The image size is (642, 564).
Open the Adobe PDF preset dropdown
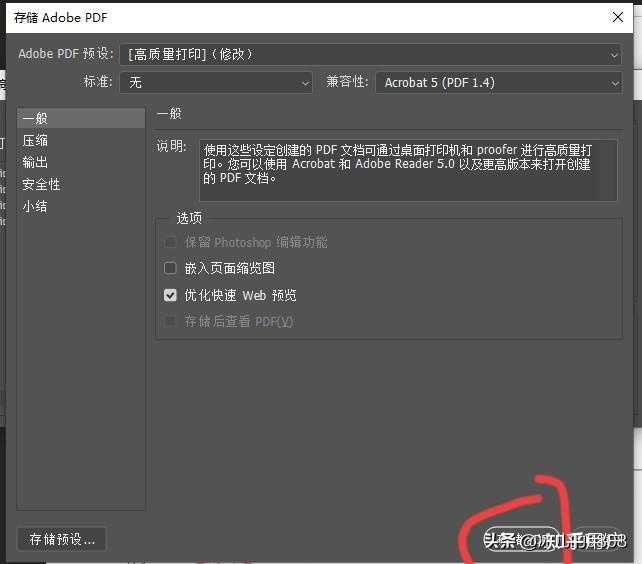tap(371, 55)
